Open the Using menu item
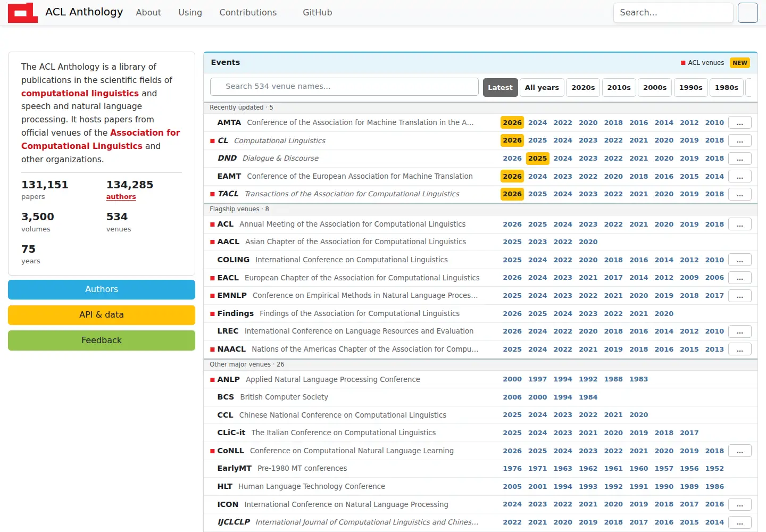Viewport: 766px width, 532px height. 190,13
